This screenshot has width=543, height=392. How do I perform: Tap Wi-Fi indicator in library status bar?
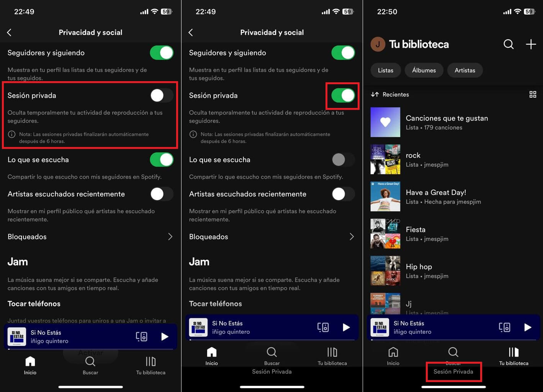pyautogui.click(x=517, y=11)
